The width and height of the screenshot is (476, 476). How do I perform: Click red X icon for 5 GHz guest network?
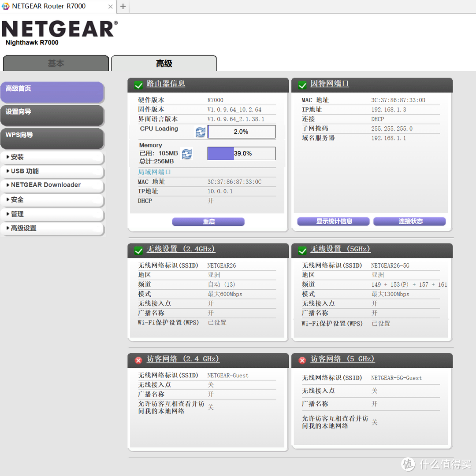coord(302,360)
